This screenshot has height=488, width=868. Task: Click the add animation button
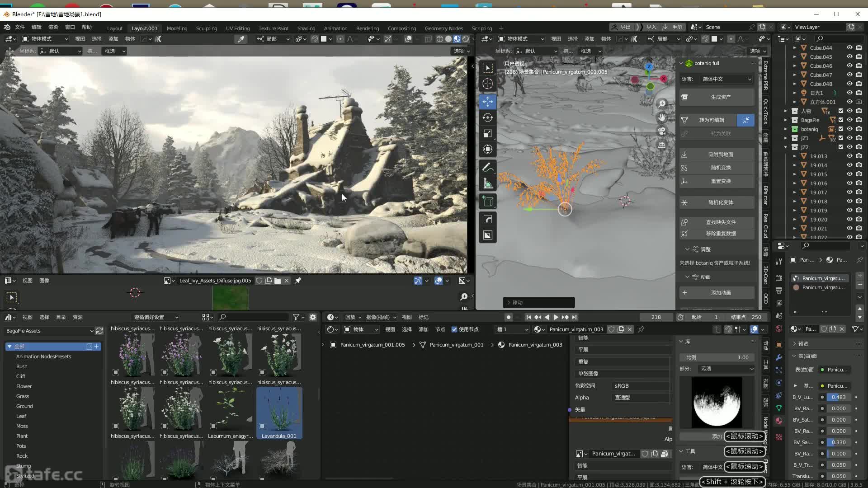(717, 293)
